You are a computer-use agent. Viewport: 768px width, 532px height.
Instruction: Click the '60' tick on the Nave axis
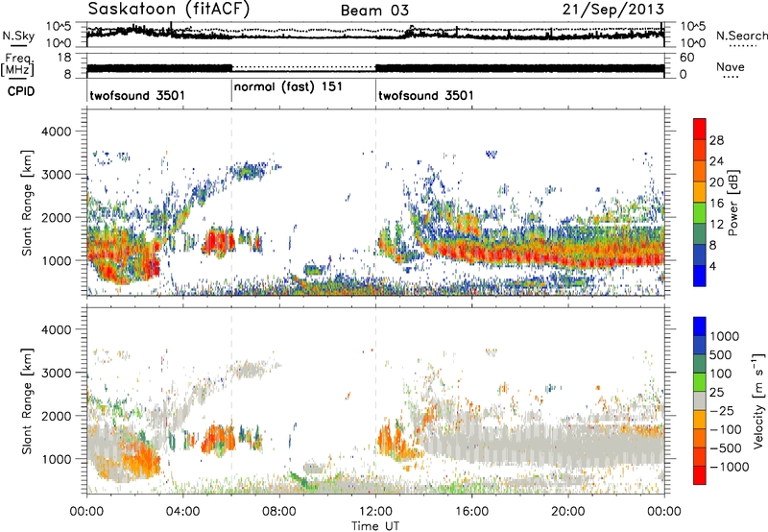[687, 58]
